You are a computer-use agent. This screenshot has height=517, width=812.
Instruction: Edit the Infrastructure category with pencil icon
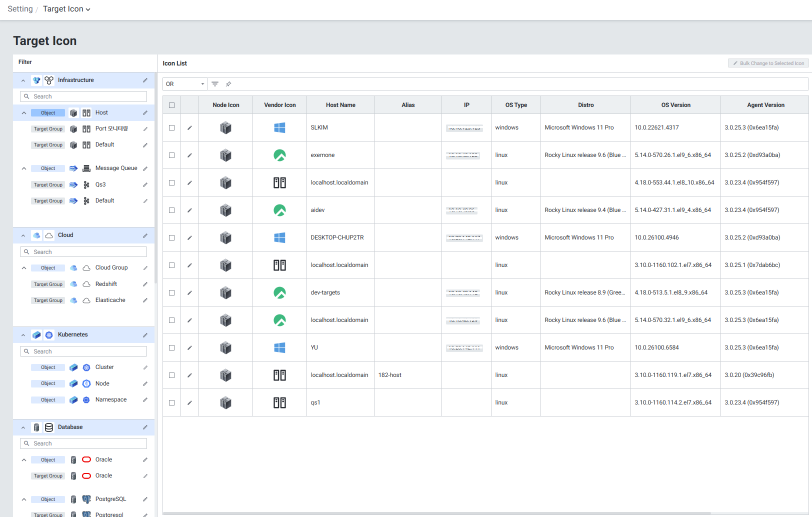(x=145, y=80)
